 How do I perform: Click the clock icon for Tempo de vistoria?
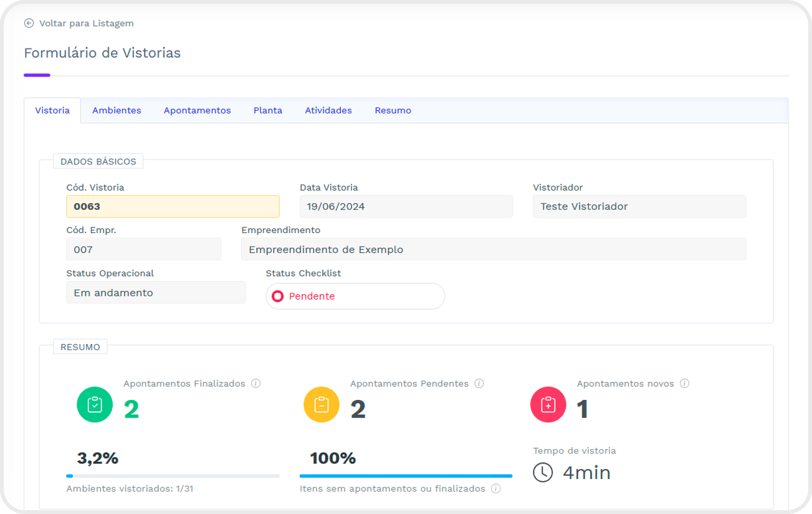(543, 472)
